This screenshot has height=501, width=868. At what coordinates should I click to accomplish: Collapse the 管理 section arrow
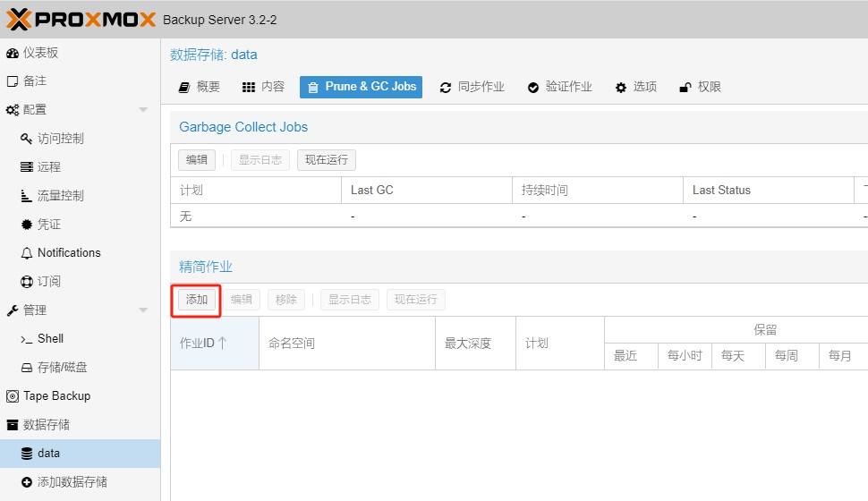(x=143, y=310)
